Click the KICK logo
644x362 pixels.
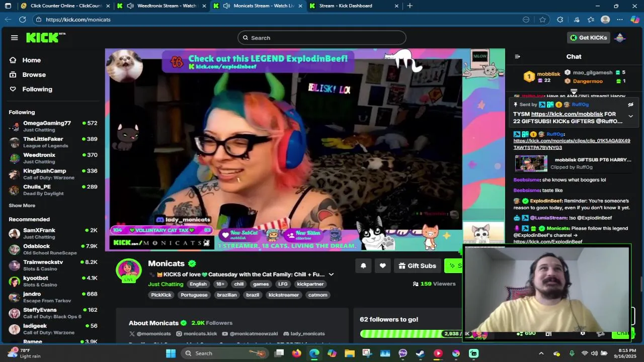[x=46, y=38]
